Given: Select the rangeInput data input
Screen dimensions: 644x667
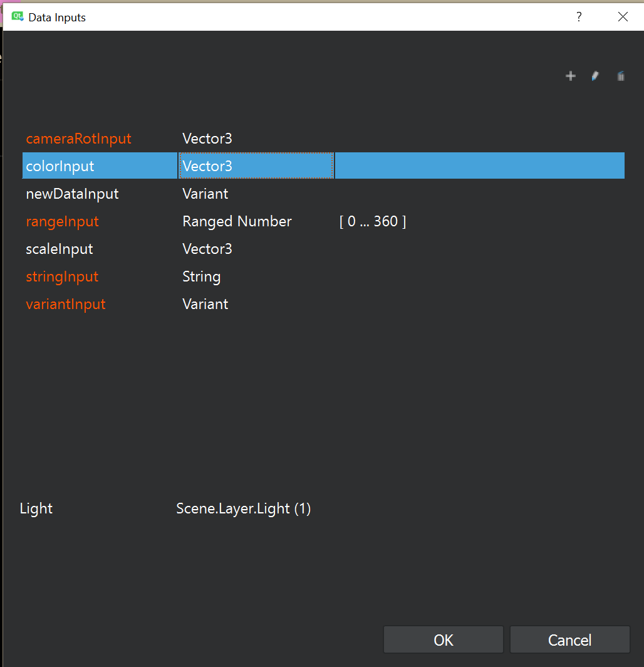Looking at the screenshot, I should (62, 221).
